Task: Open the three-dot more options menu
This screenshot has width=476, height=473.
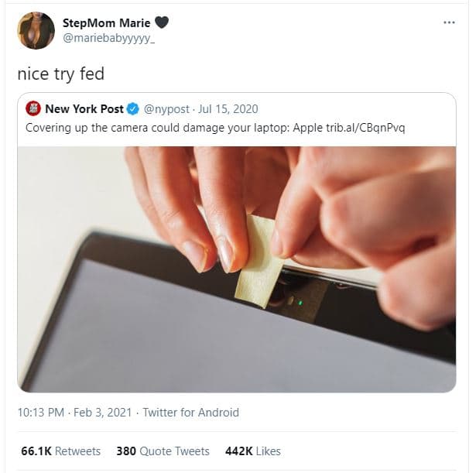Action: (449, 22)
